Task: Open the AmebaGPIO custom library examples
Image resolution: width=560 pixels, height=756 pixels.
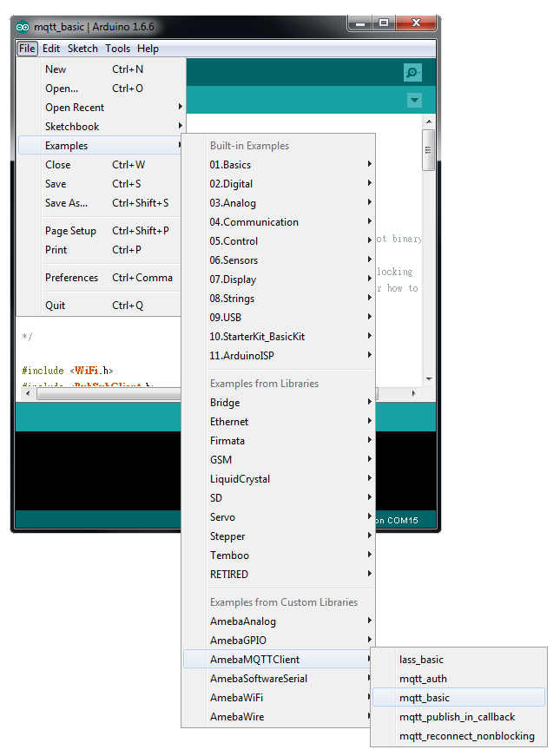Action: [279, 641]
